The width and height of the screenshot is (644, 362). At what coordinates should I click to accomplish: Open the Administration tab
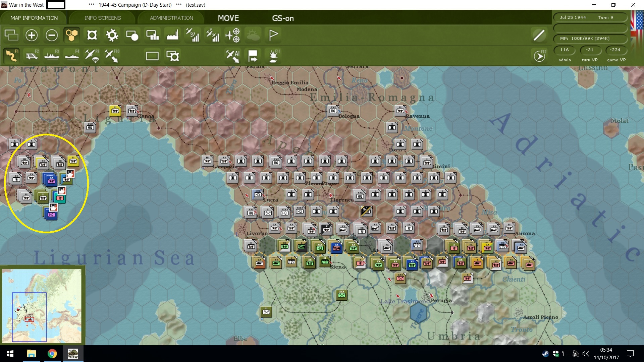171,18
